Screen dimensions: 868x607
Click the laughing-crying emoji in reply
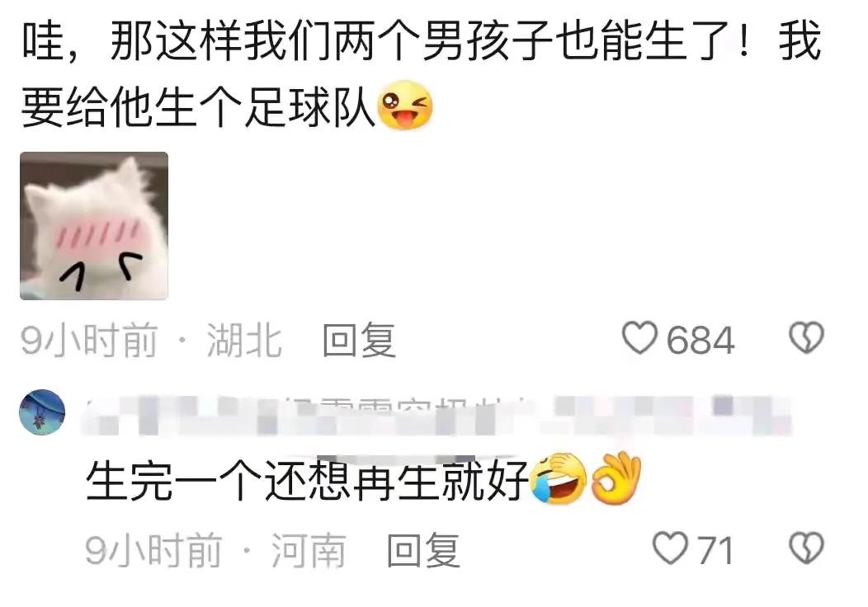pyautogui.click(x=559, y=479)
